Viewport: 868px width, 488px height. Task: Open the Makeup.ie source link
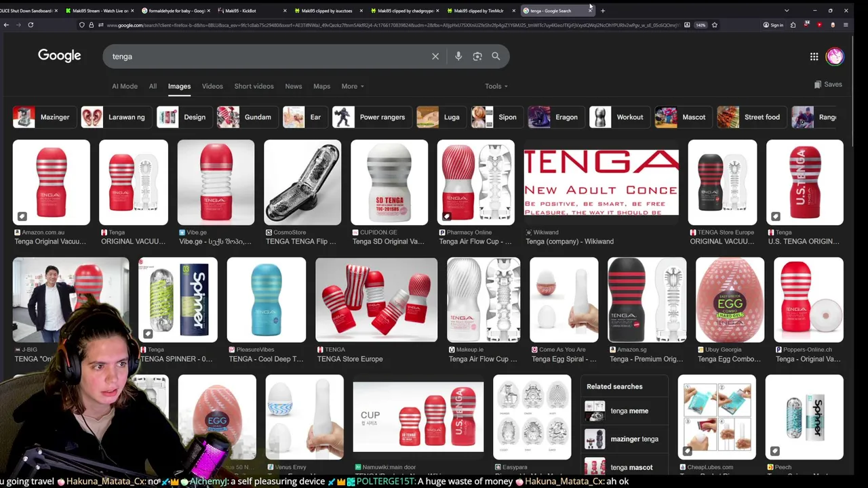(x=466, y=350)
